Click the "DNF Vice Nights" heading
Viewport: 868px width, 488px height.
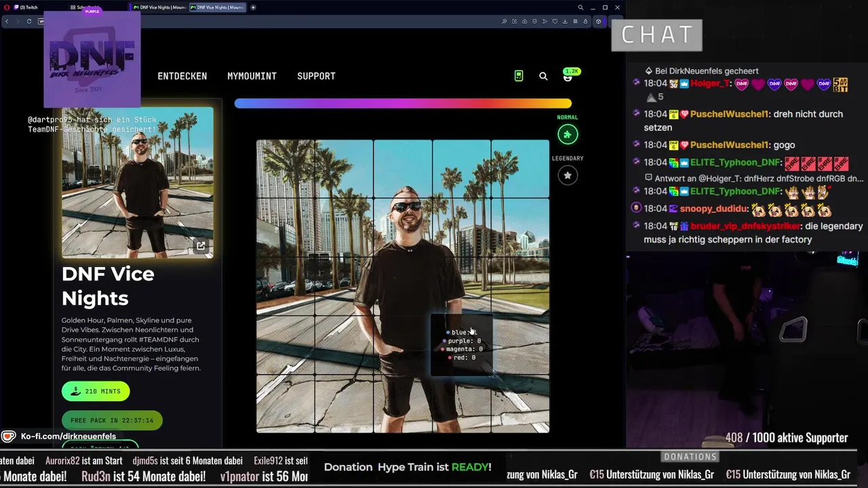108,286
